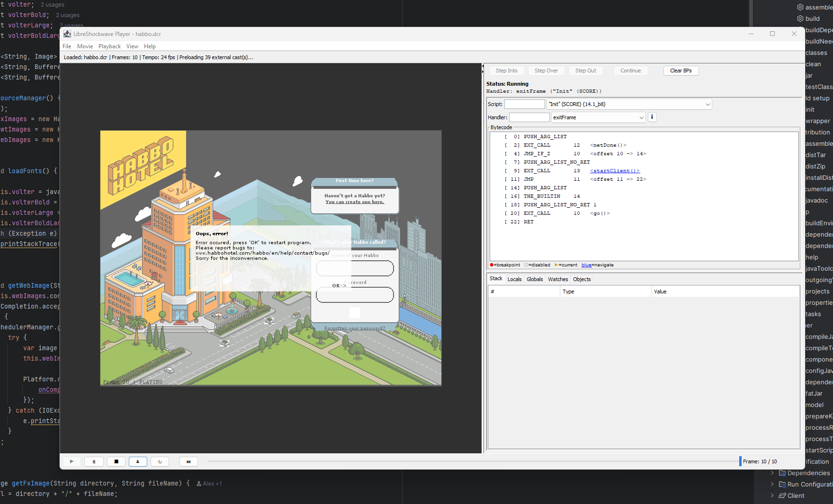Click the Value column header in Stack table
Screen dimensions: 833x504
[x=726, y=292]
